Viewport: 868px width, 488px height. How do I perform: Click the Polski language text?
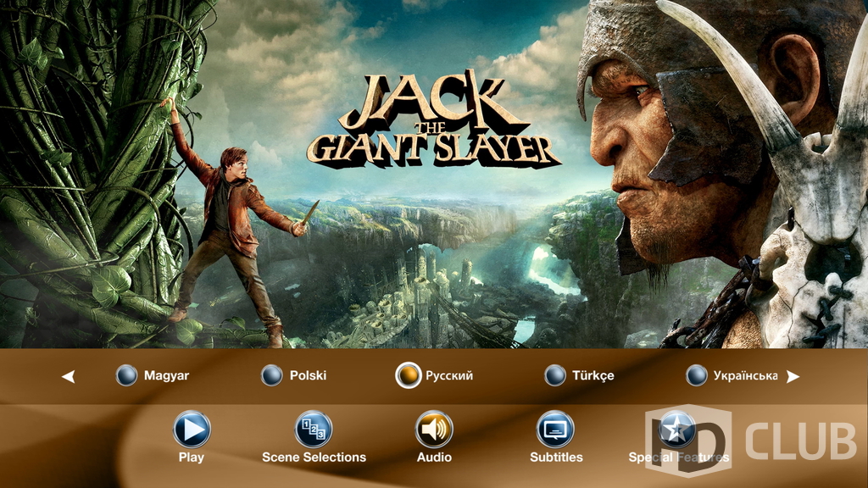[308, 375]
